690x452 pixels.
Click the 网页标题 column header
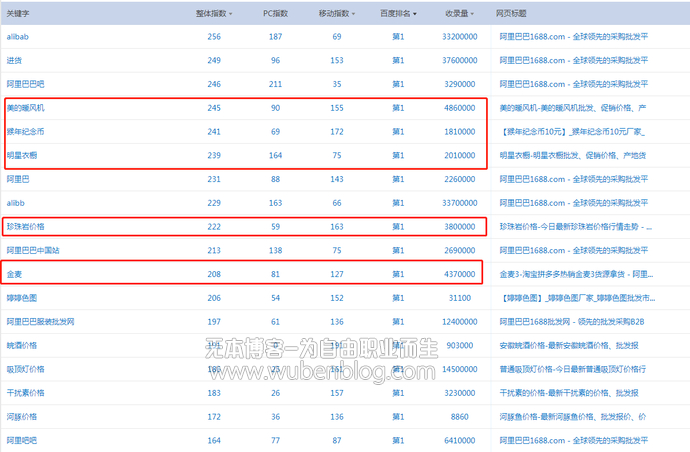(511, 14)
